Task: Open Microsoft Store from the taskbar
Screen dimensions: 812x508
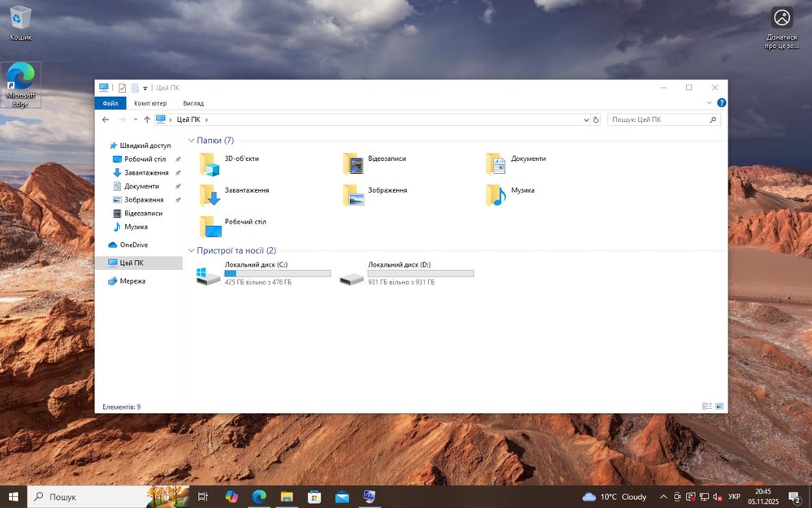Action: coord(314,497)
